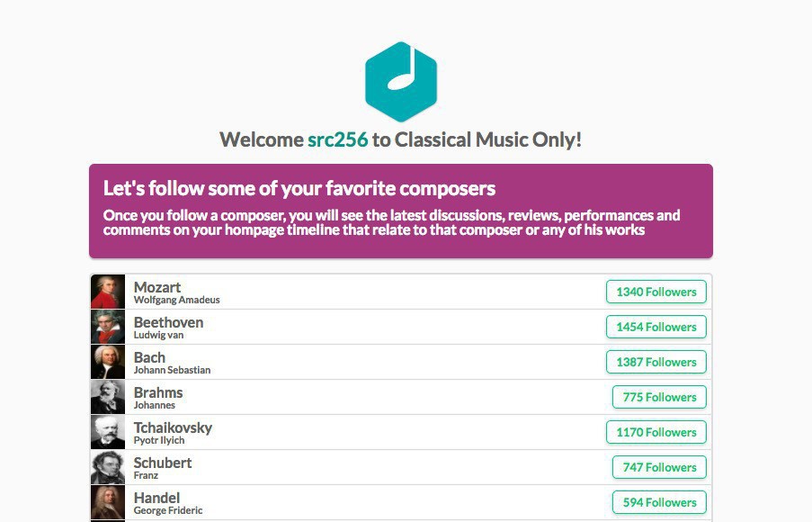Follow Beethoven via 1454 Followers button

pyautogui.click(x=656, y=327)
